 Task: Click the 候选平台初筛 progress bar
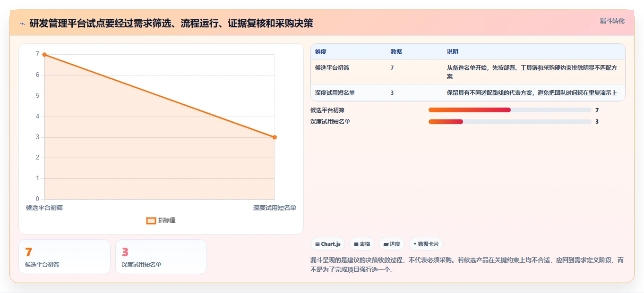(x=510, y=110)
